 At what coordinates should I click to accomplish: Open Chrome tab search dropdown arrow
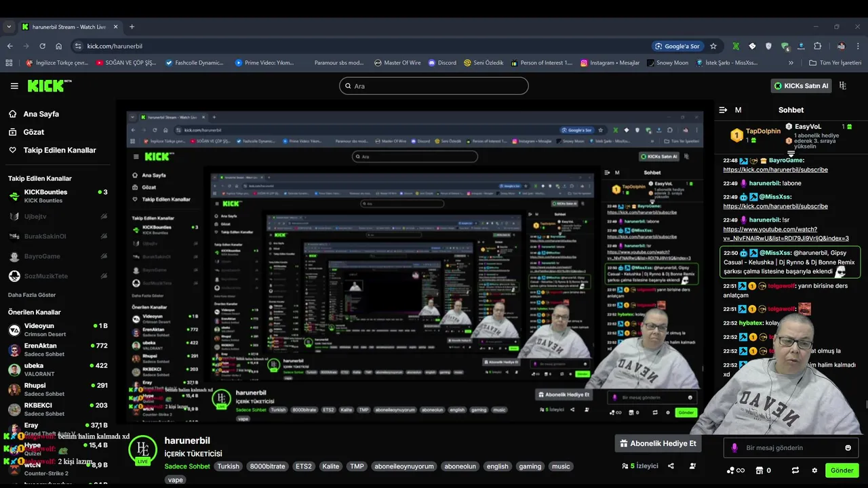point(9,27)
